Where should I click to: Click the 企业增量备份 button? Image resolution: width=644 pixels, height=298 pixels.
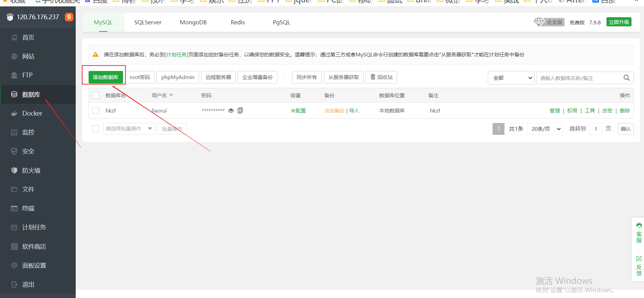[x=257, y=77]
